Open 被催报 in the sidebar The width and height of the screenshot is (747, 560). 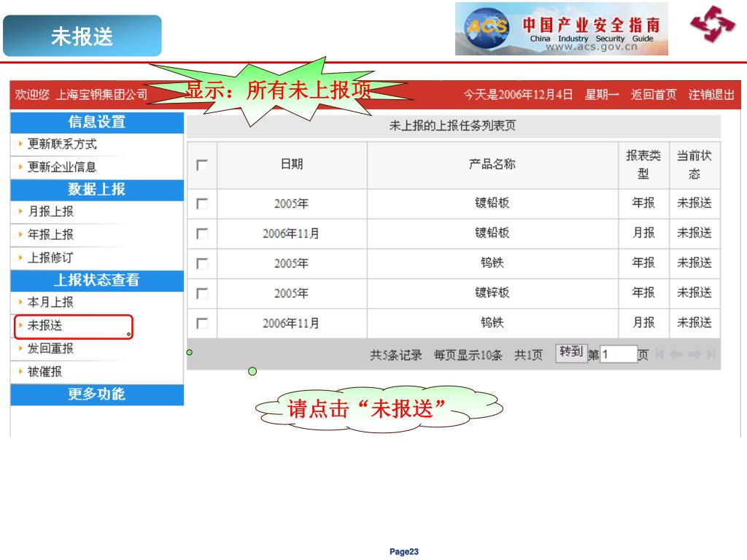[44, 371]
